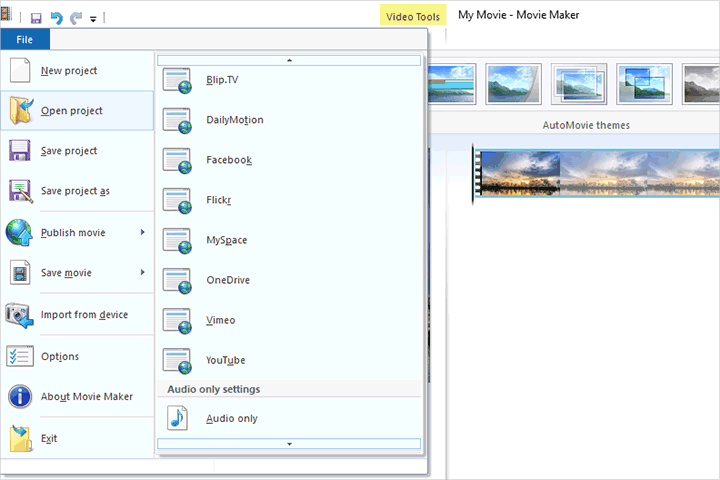The image size is (720, 480).
Task: Open Options from the File menu
Action: pos(77,356)
